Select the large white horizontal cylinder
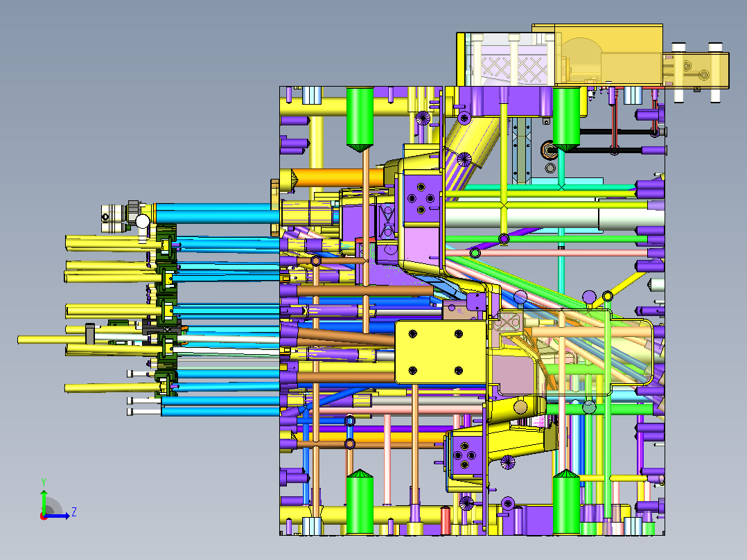 click(x=553, y=219)
